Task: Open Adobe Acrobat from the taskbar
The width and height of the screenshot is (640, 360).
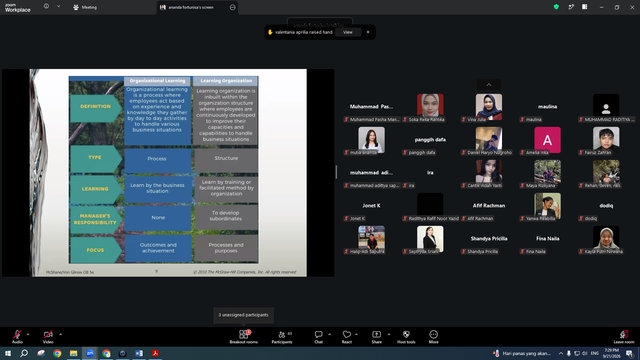Action: pos(155,353)
